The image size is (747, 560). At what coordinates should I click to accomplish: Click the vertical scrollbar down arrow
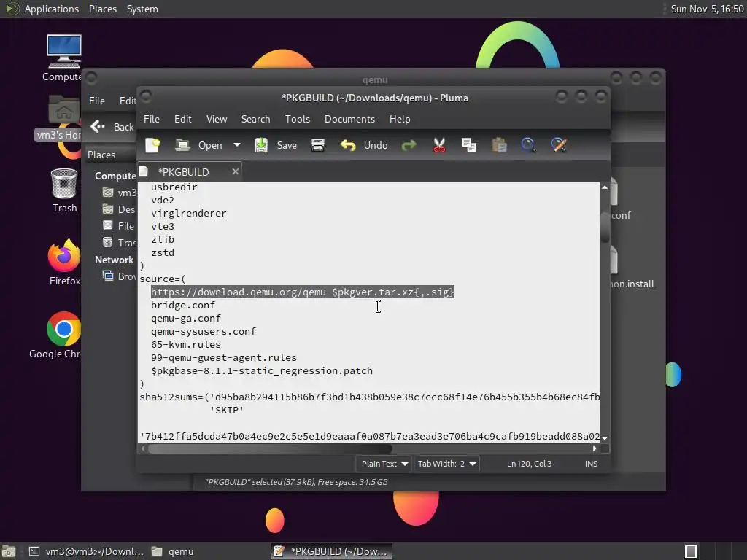point(605,438)
